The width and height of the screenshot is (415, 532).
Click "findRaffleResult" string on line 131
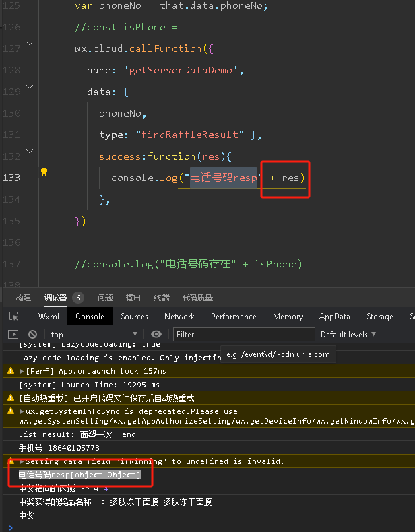point(190,135)
